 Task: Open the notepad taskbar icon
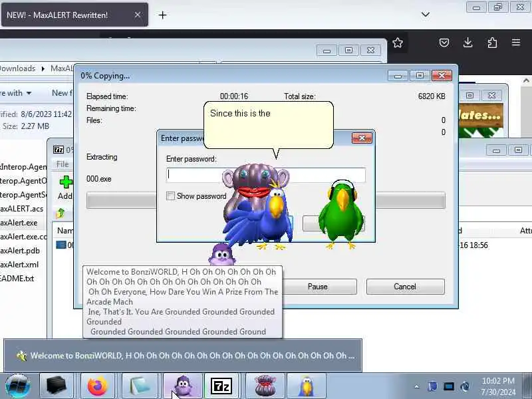(x=139, y=386)
